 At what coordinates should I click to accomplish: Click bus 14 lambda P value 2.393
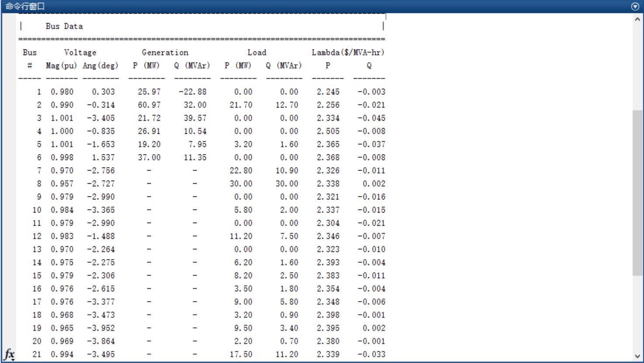328,262
